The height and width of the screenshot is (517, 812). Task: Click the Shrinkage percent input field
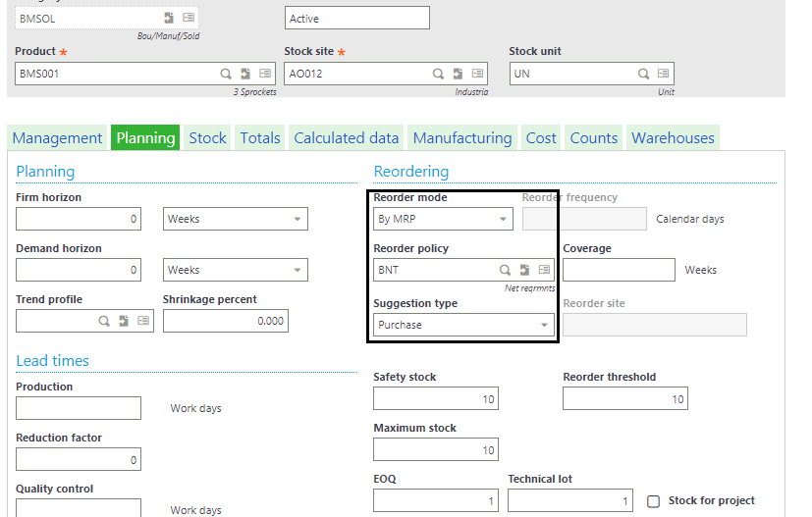tap(226, 321)
